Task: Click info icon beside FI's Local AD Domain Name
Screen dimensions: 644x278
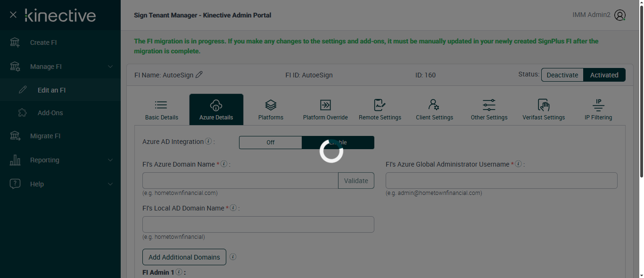Action: pyautogui.click(x=233, y=208)
